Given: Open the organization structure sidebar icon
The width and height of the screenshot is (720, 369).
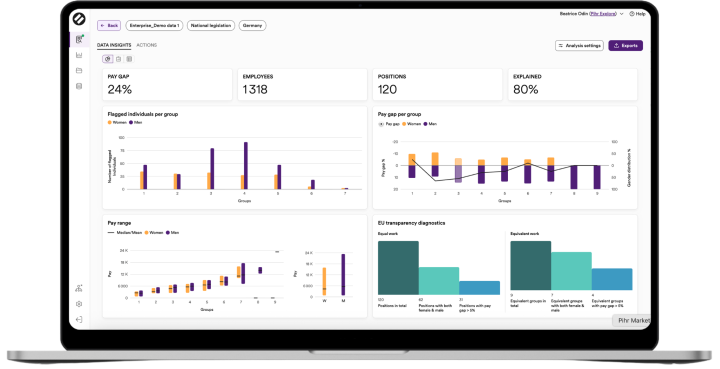Looking at the screenshot, I should tap(79, 288).
